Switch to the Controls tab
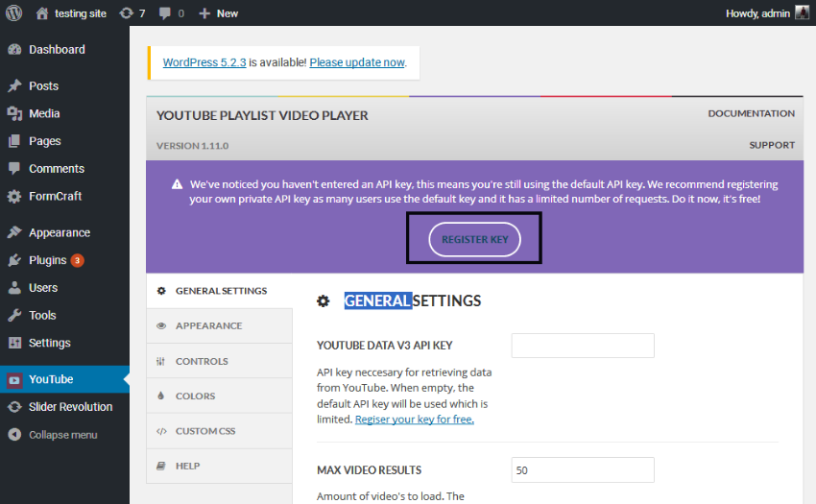This screenshot has height=504, width=816. (x=219, y=361)
